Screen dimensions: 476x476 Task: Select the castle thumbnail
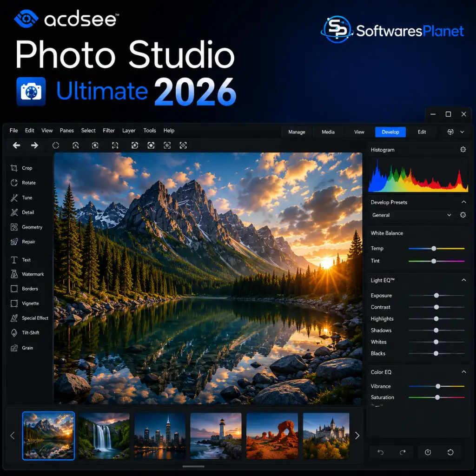coord(326,436)
